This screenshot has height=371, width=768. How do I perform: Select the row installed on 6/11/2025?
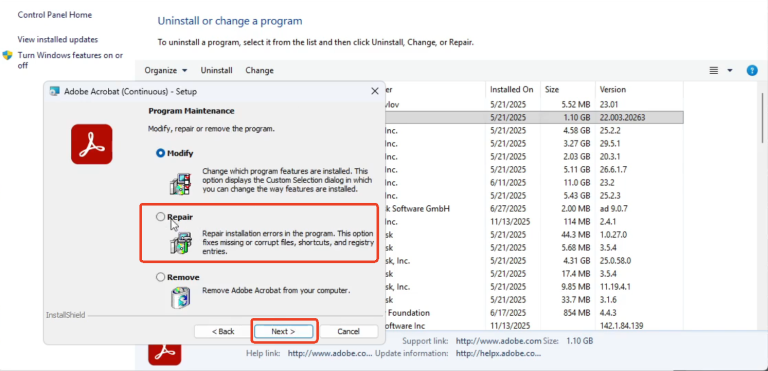click(533, 182)
